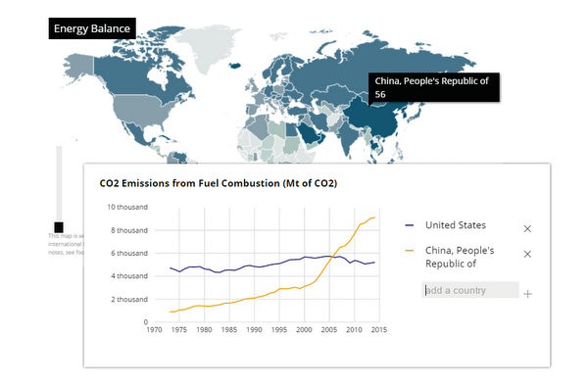Screen dimensions: 588x386
Task: Click the vertical zoom slider track
Action: (x=59, y=183)
